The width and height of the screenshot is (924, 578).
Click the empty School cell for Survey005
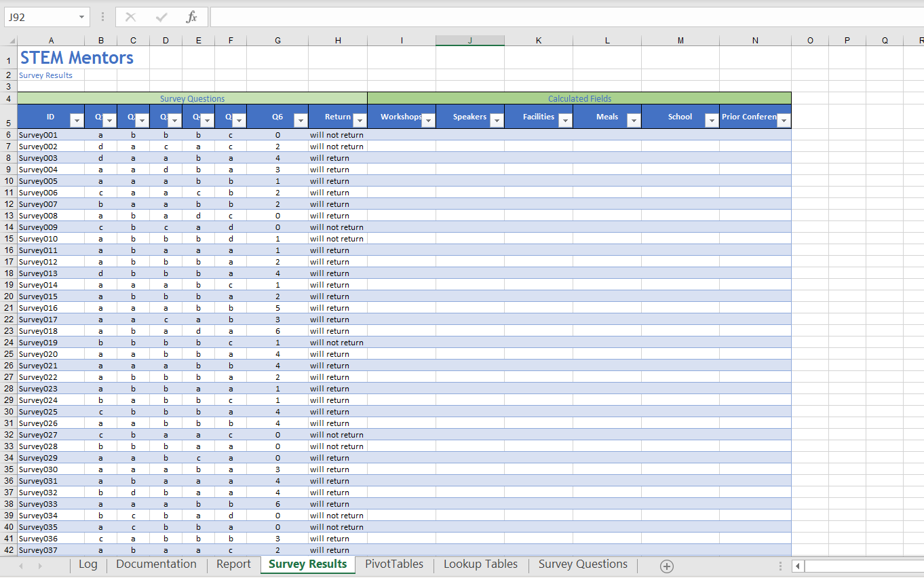tap(680, 181)
